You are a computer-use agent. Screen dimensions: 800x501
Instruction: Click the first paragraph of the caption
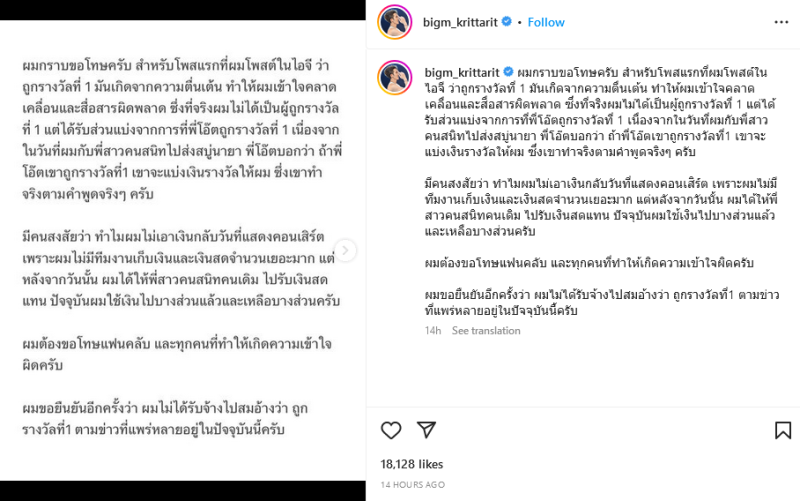601,112
